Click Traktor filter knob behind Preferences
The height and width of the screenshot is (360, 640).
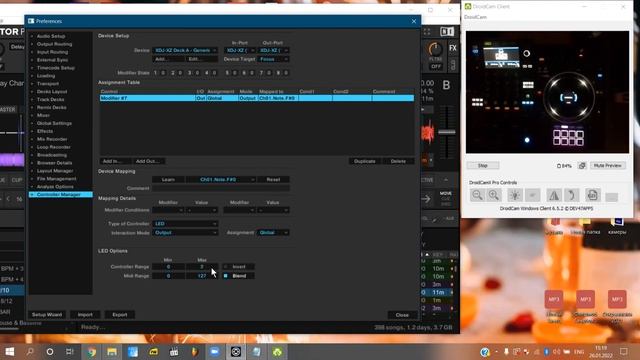[x=435, y=49]
